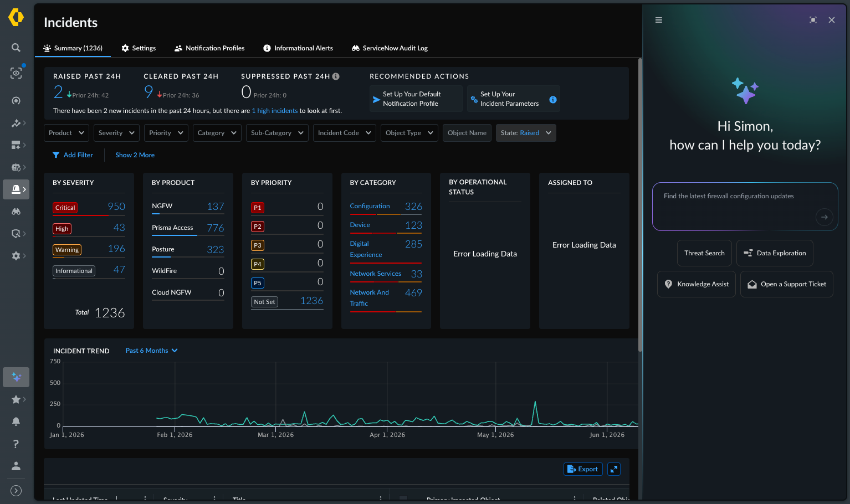Open the Incident Code filter dropdown
Image resolution: width=850 pixels, height=504 pixels.
[x=345, y=133]
